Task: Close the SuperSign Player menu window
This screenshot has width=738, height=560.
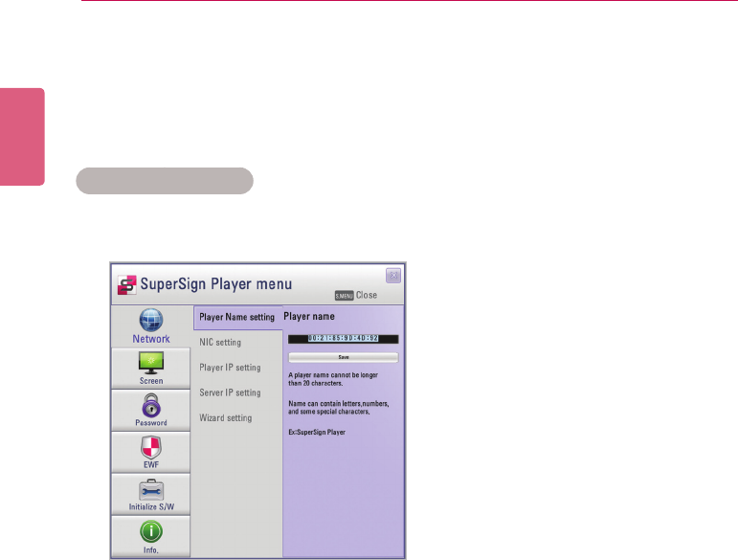Action: pyautogui.click(x=393, y=276)
